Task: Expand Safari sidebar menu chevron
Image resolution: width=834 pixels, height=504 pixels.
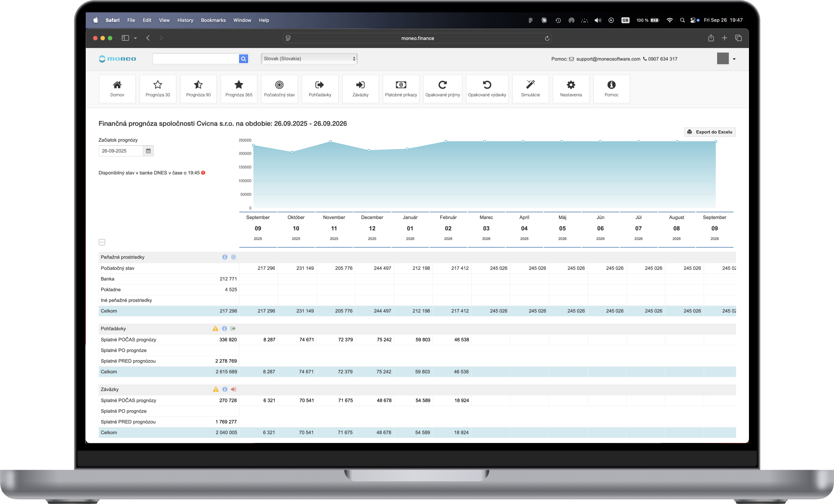Action: [135, 38]
